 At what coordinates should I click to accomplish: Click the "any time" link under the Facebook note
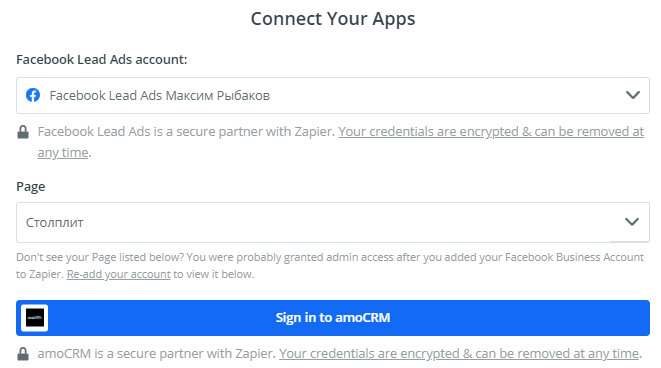(x=63, y=153)
